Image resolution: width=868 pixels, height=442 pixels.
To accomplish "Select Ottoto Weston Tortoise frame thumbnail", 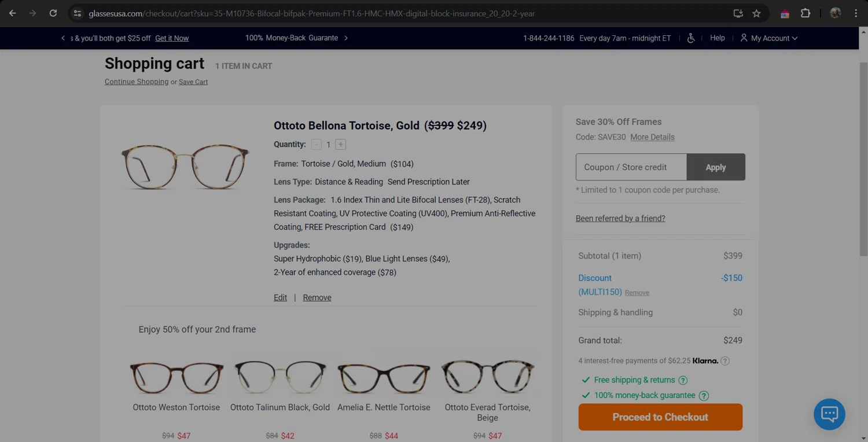I will (176, 377).
